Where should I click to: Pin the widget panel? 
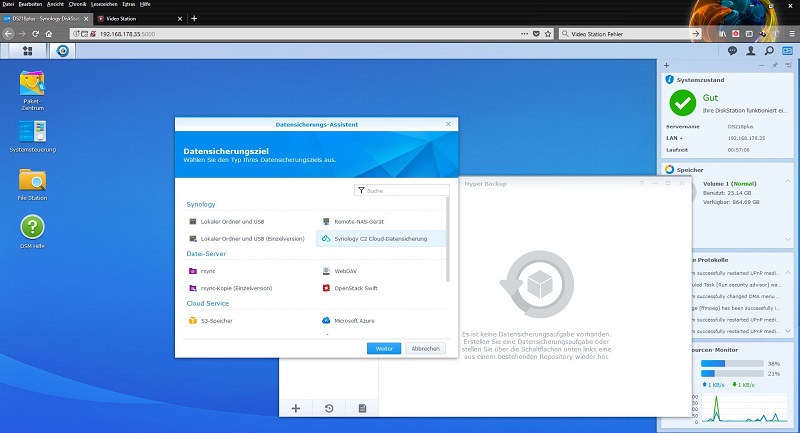[x=775, y=65]
